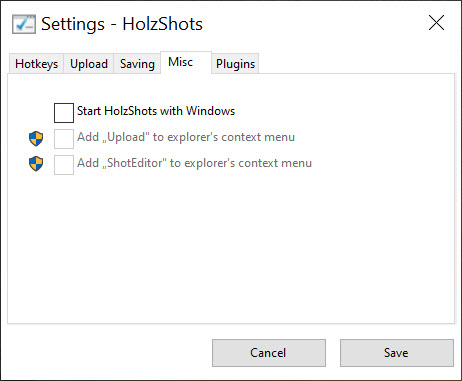
Task: Click the "Settings - HolzShots" title bar text
Action: pyautogui.click(x=122, y=24)
